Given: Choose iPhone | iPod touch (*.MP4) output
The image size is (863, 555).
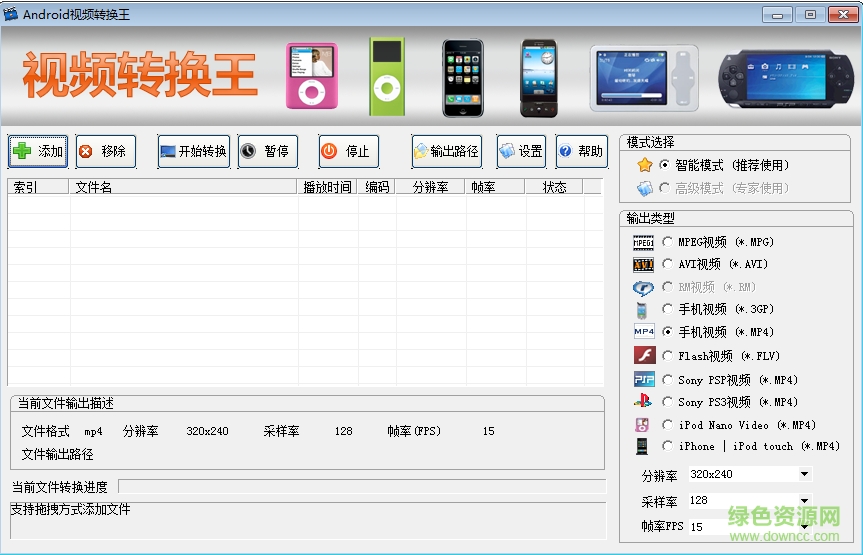Looking at the screenshot, I should [x=668, y=446].
